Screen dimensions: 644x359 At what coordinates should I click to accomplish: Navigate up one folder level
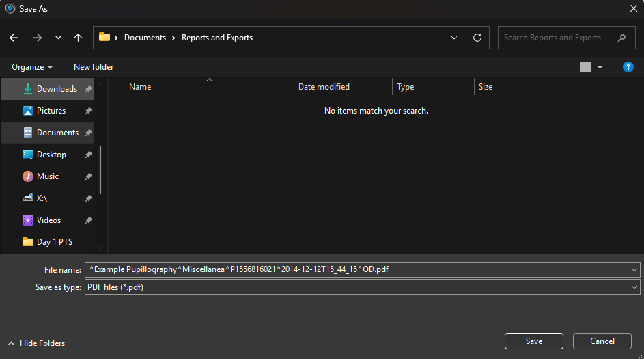click(x=78, y=38)
